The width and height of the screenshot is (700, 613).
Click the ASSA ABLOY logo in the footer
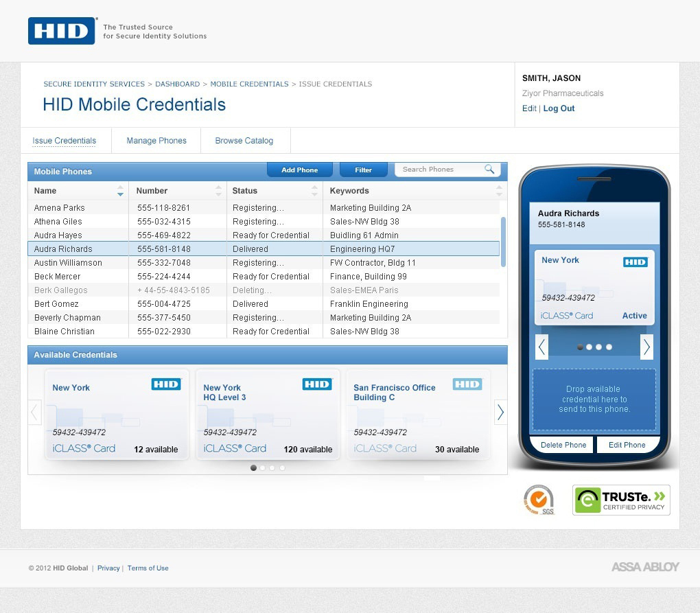644,566
